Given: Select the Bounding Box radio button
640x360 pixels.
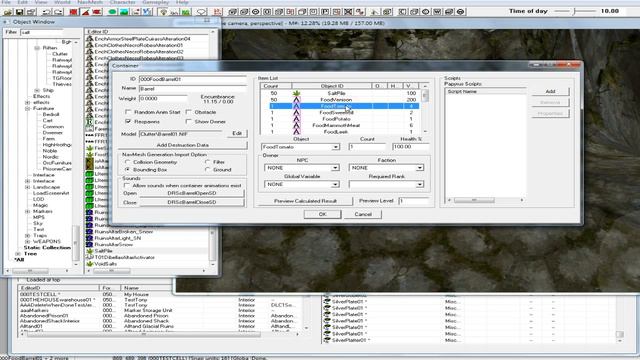Looking at the screenshot, I should [127, 169].
